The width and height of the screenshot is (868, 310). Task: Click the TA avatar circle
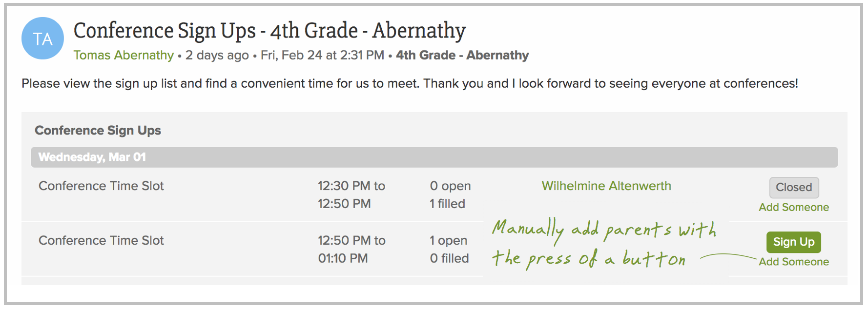[x=42, y=39]
